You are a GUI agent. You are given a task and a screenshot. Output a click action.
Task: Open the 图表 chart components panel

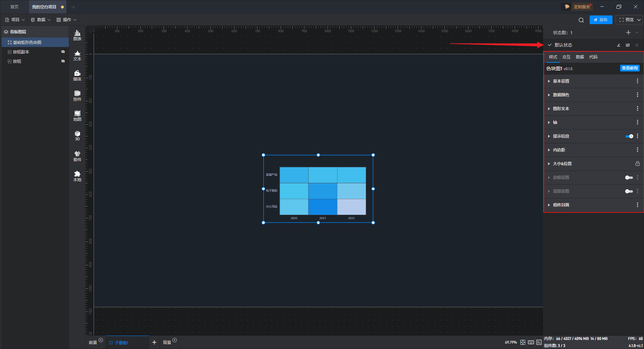[77, 35]
